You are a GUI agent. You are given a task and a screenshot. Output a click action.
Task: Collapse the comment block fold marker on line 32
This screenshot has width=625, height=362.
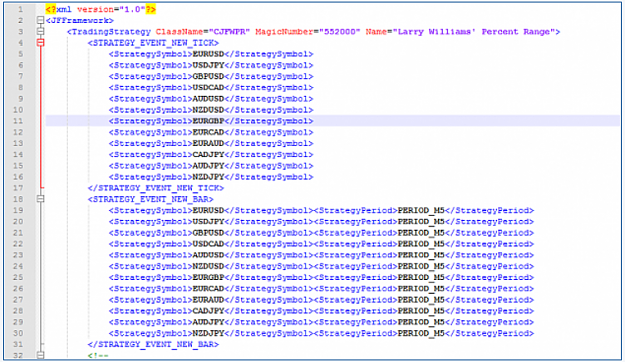(40, 355)
